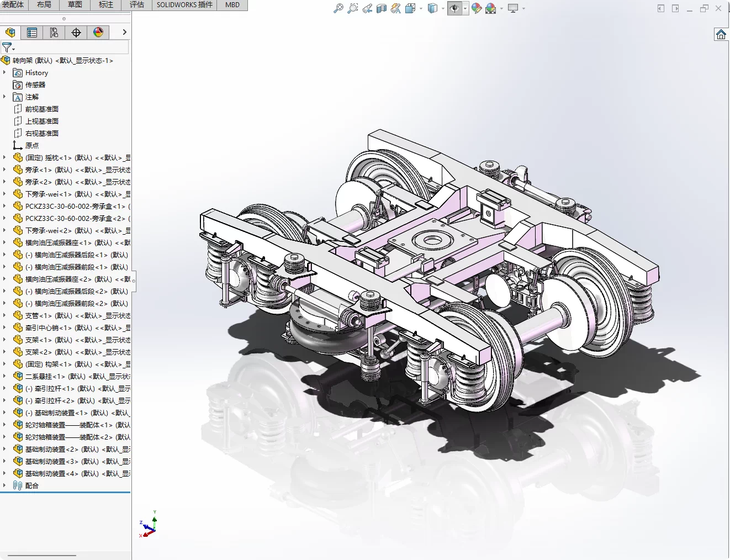Viewport: 730px width, 560px height.
Task: Select the 上视基准面 plane
Action: click(36, 121)
